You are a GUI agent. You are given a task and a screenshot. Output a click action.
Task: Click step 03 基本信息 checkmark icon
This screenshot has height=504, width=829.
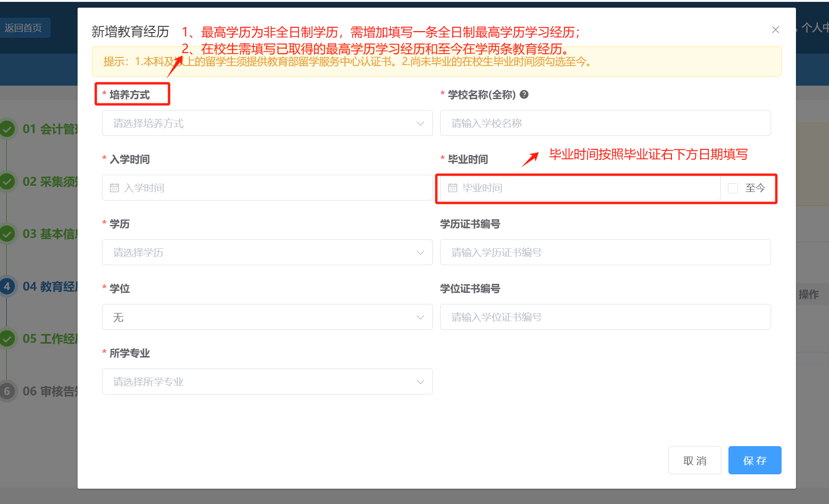(7, 234)
